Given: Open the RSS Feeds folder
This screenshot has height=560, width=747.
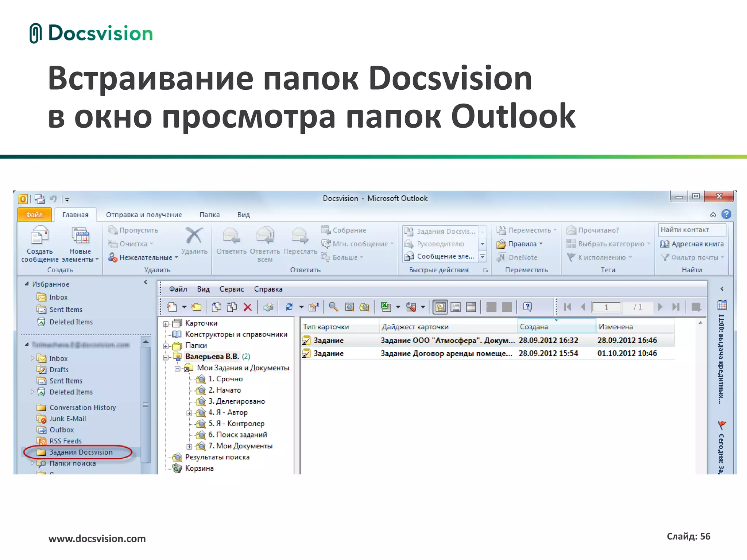Looking at the screenshot, I should (59, 441).
